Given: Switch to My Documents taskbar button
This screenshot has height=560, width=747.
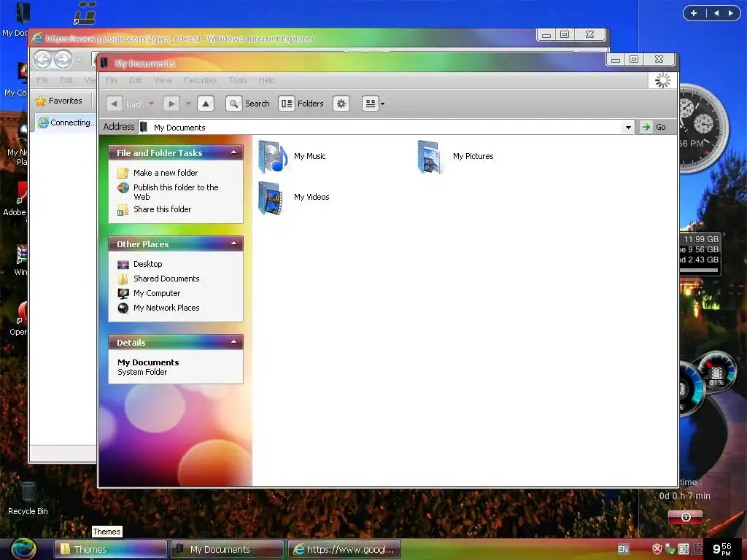Looking at the screenshot, I should (228, 549).
